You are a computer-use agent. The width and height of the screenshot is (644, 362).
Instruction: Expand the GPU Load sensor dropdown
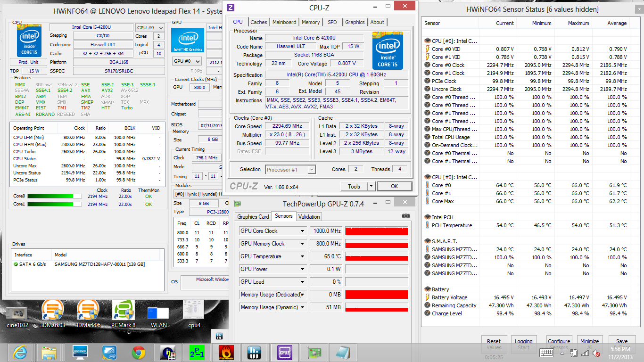point(303,282)
